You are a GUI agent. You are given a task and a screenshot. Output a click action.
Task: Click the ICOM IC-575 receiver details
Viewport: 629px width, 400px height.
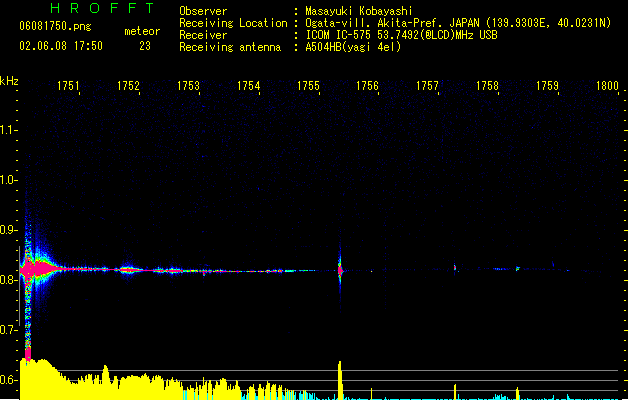(402, 35)
